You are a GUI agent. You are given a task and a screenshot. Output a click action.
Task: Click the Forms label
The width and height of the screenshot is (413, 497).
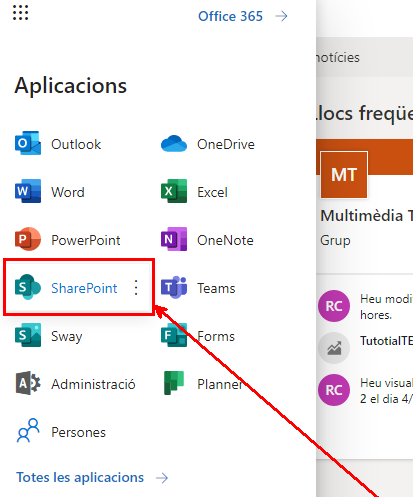(216, 336)
